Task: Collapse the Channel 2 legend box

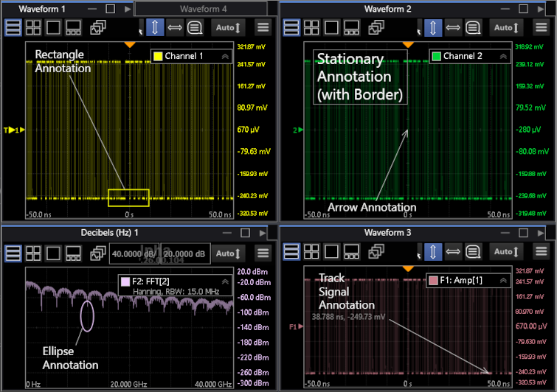Action: click(x=503, y=56)
